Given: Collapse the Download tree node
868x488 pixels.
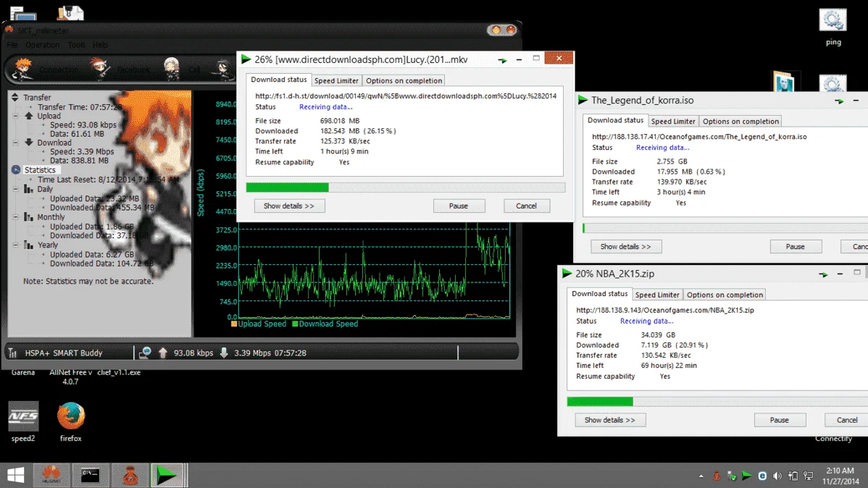Looking at the screenshot, I should (x=15, y=143).
